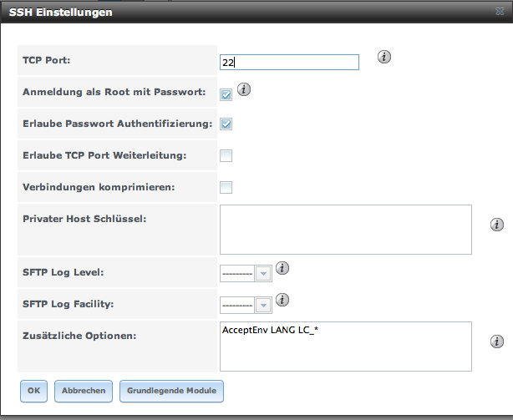Open the SFTP Log Level dropdown
513x420 pixels.
246,273
